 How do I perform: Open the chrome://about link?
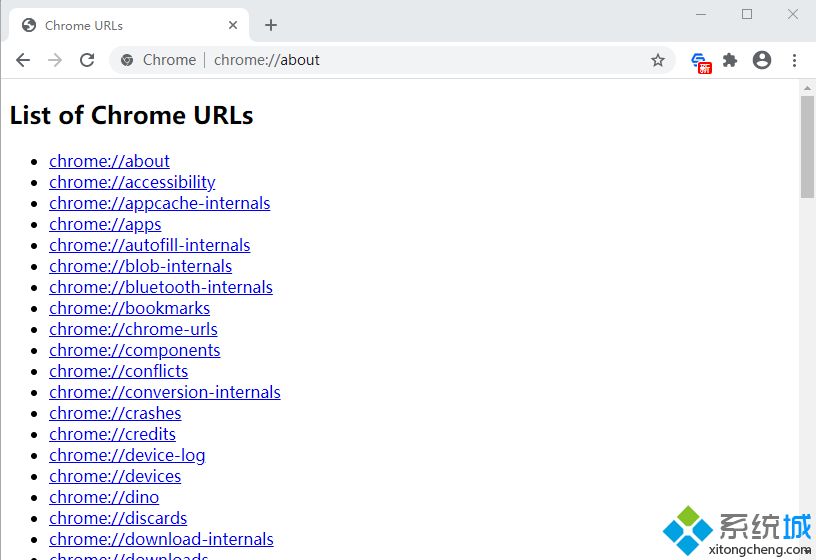pos(109,161)
